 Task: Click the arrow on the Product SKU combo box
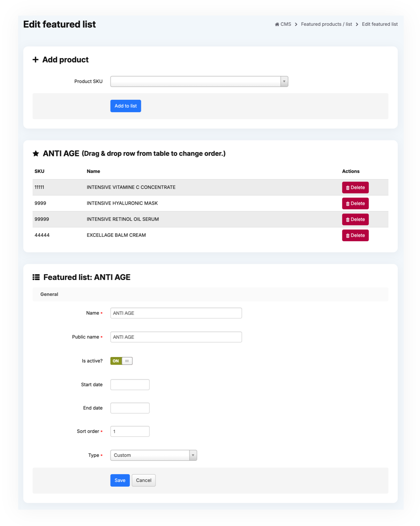tap(284, 82)
